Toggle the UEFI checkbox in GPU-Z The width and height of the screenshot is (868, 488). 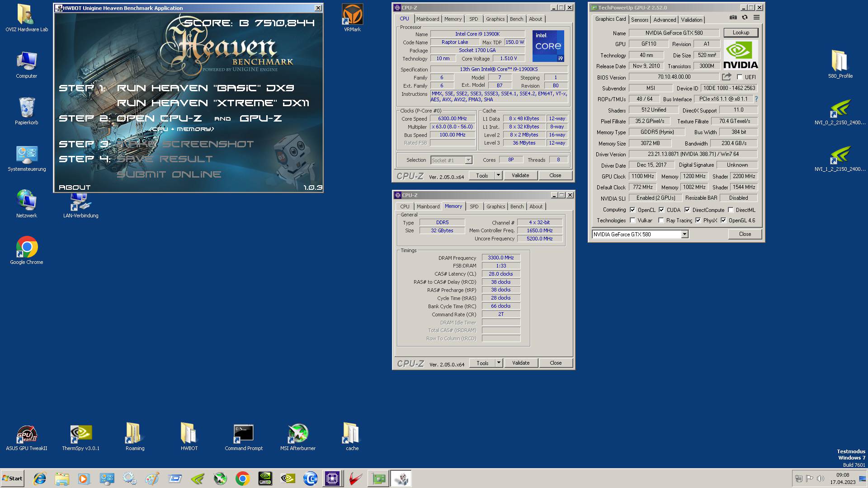(740, 77)
